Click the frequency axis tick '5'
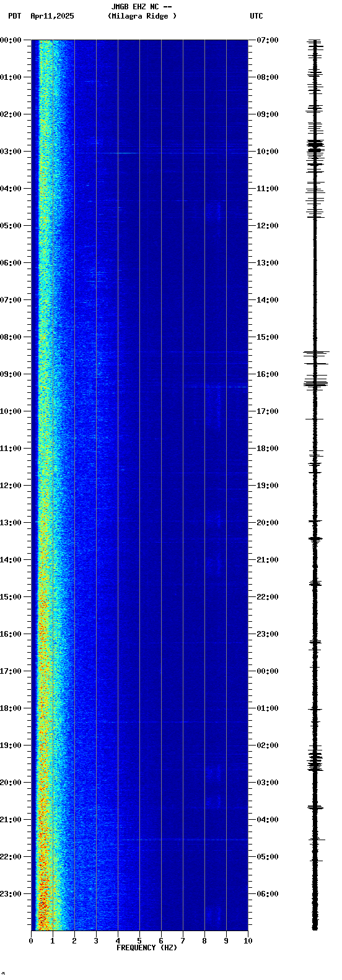 click(139, 941)
